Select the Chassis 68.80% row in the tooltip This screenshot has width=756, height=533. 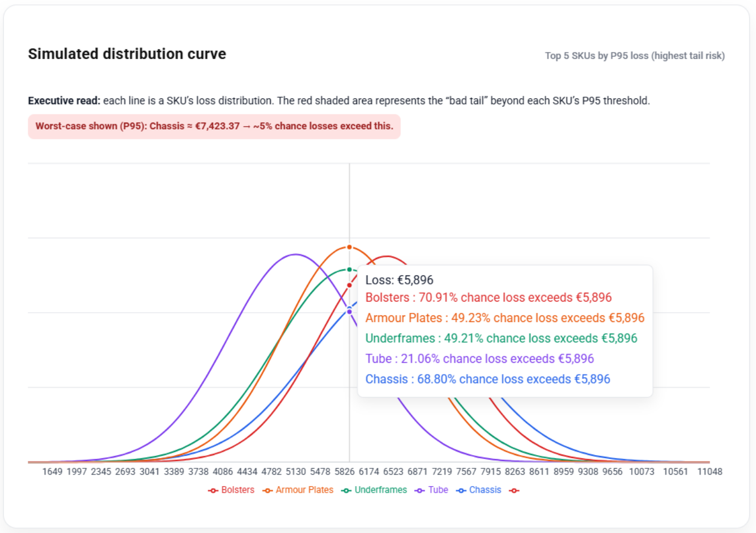click(x=488, y=379)
